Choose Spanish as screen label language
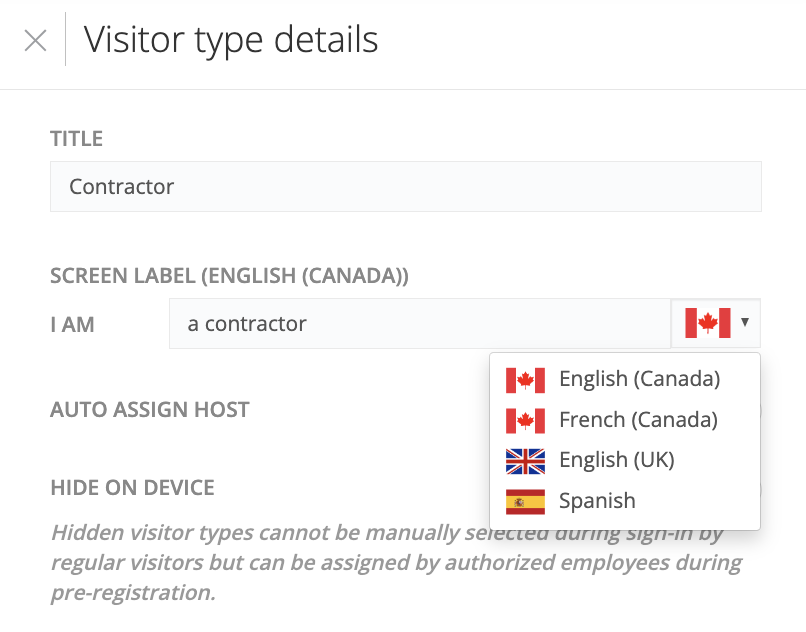The width and height of the screenshot is (806, 632). (x=599, y=500)
